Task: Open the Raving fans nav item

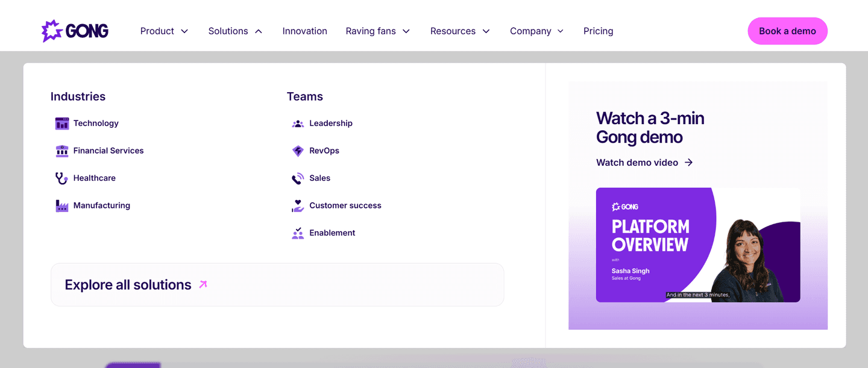Action: click(x=371, y=31)
